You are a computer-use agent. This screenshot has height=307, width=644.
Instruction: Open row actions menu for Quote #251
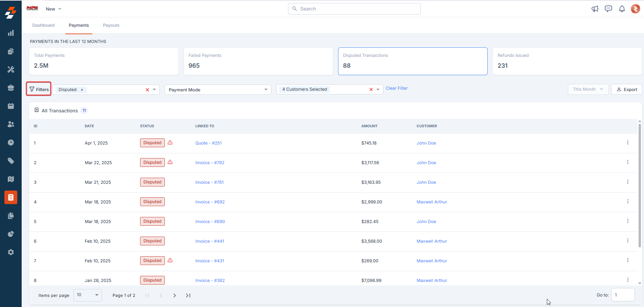pyautogui.click(x=628, y=142)
